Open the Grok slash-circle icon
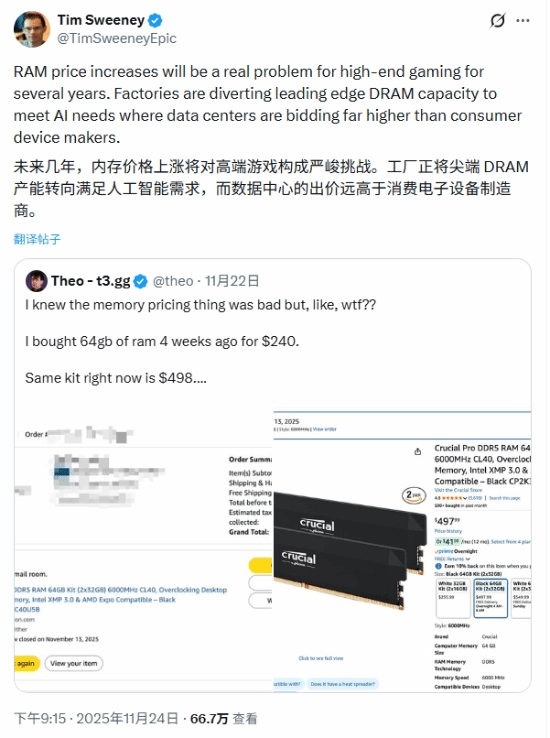Screen dimensions: 550x738 tap(497, 21)
